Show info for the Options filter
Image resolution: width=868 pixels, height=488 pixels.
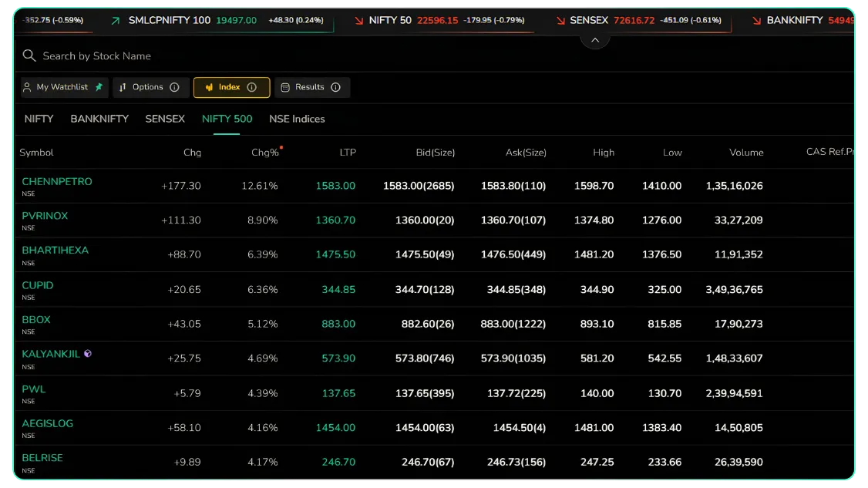pos(174,87)
